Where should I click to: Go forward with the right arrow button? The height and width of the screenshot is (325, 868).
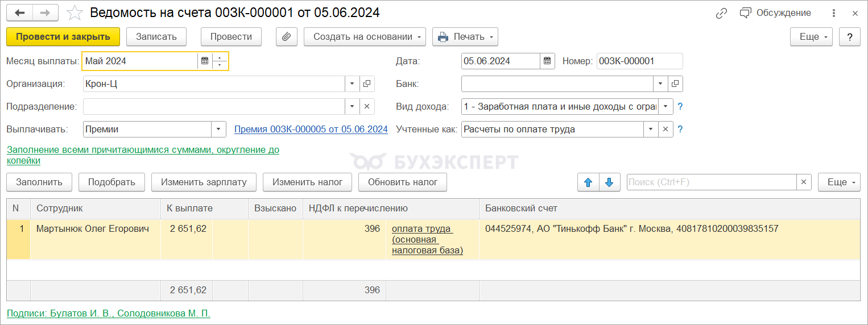(x=46, y=13)
